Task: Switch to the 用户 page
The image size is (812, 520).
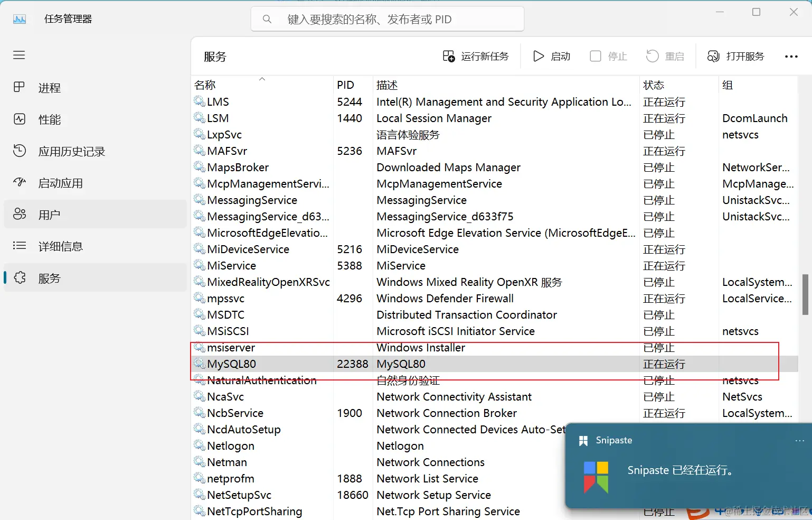Action: tap(96, 215)
